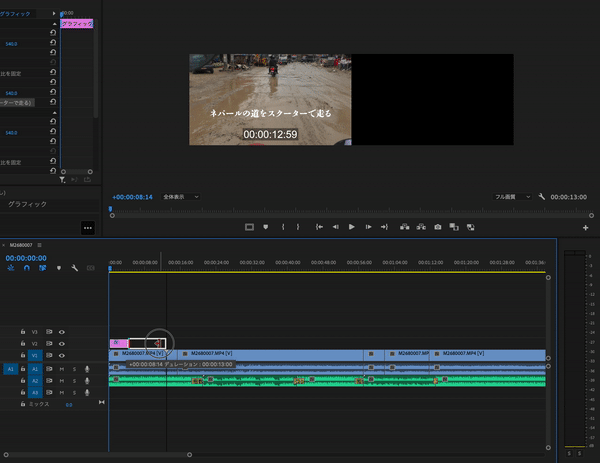Lock the V2 track
The width and height of the screenshot is (600, 463).
(23, 343)
